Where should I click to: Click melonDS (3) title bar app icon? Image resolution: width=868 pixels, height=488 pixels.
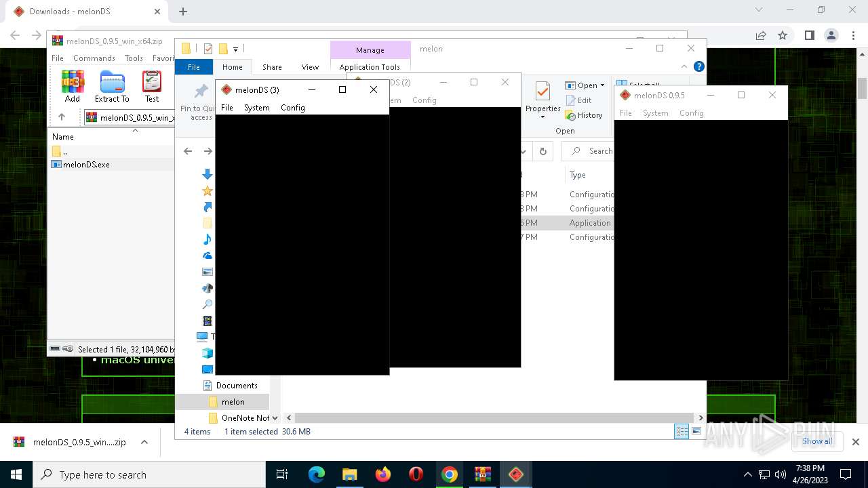tap(226, 89)
